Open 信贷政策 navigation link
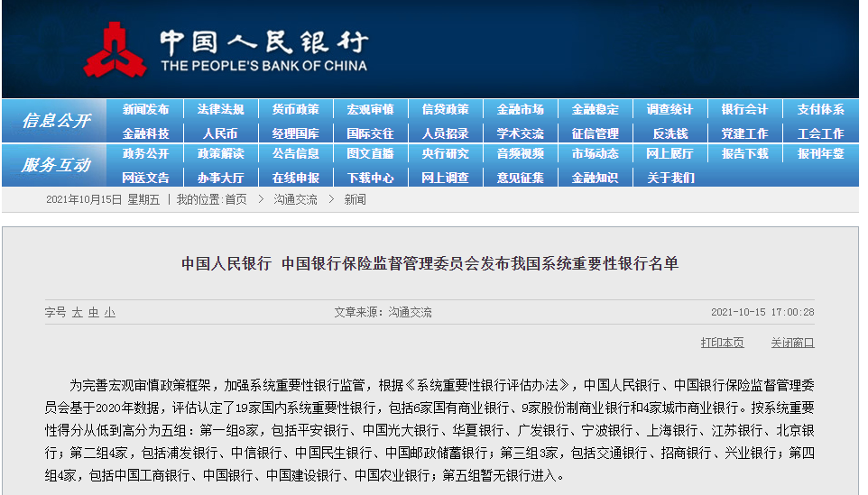The width and height of the screenshot is (868, 495). click(x=446, y=109)
